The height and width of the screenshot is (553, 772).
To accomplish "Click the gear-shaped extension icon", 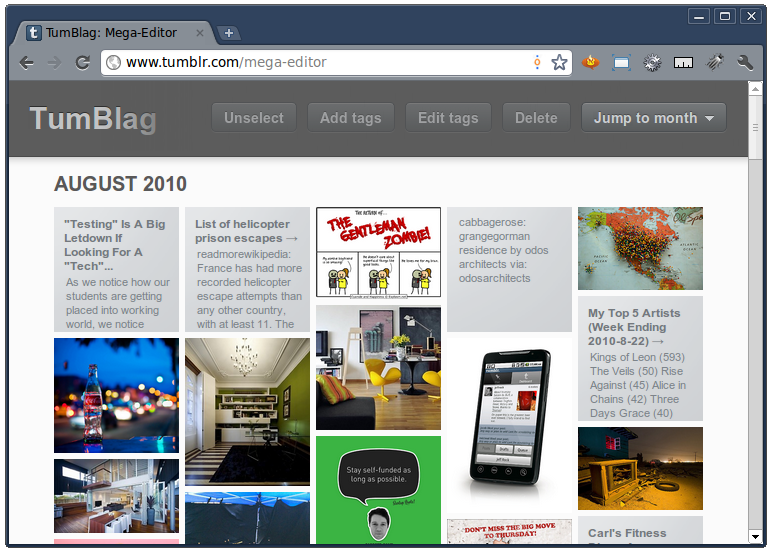I will [653, 62].
